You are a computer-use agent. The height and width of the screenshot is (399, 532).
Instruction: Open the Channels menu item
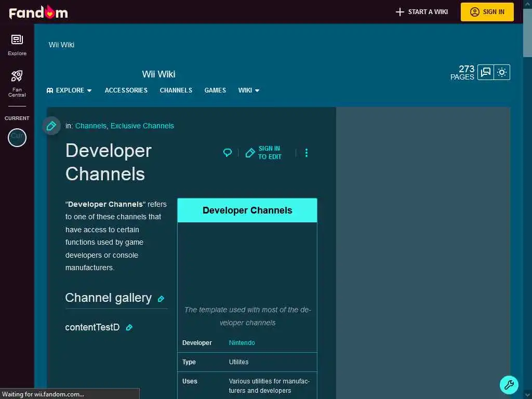pos(176,90)
